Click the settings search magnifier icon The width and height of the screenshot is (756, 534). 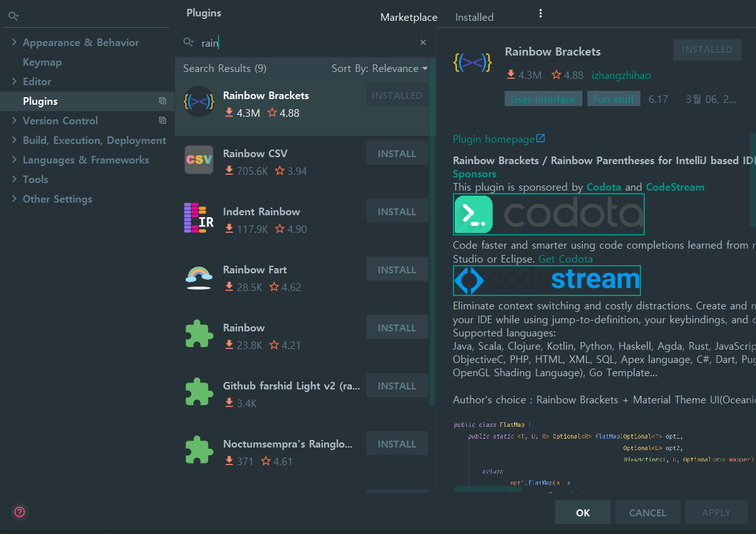pos(13,16)
